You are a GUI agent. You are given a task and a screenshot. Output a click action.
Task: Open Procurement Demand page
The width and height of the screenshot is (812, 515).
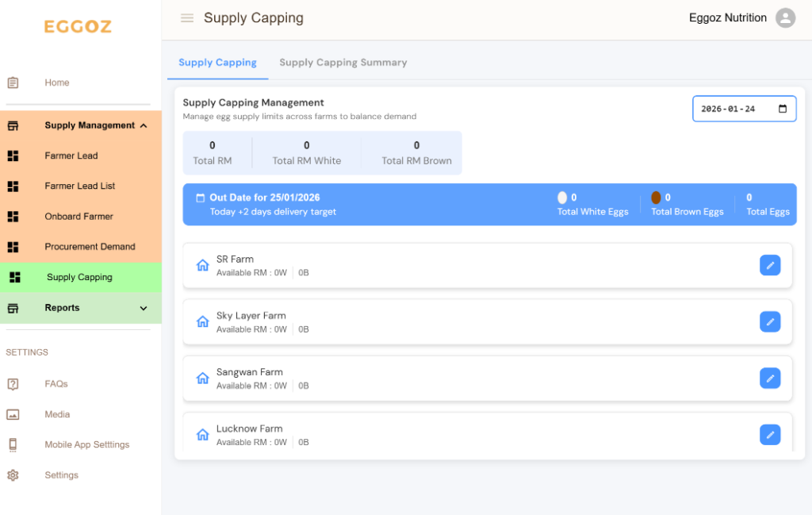coord(90,247)
